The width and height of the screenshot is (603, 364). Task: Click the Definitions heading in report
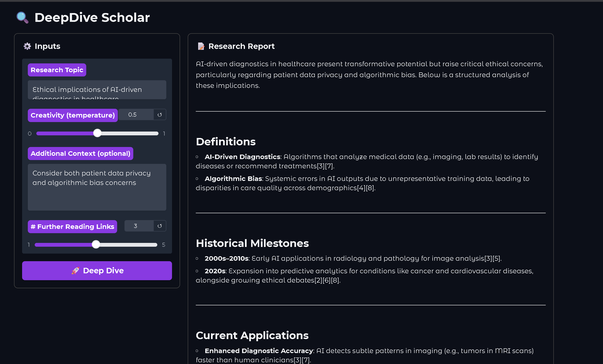pos(226,142)
